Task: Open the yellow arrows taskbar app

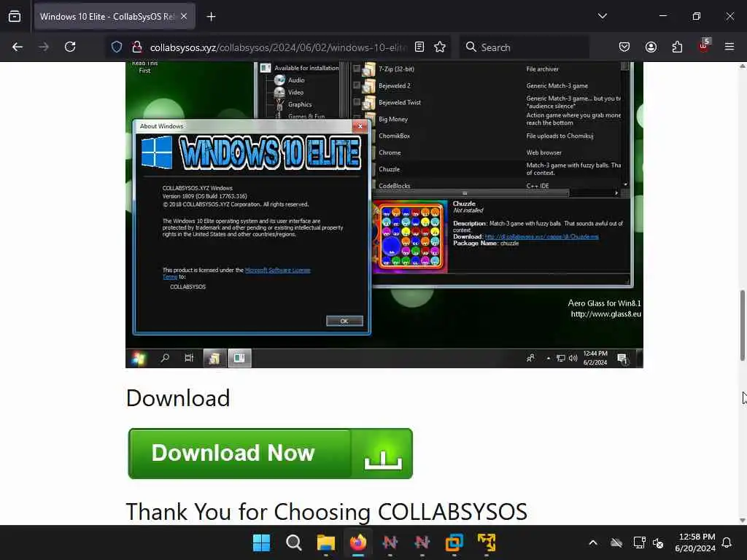Action: coord(487,542)
